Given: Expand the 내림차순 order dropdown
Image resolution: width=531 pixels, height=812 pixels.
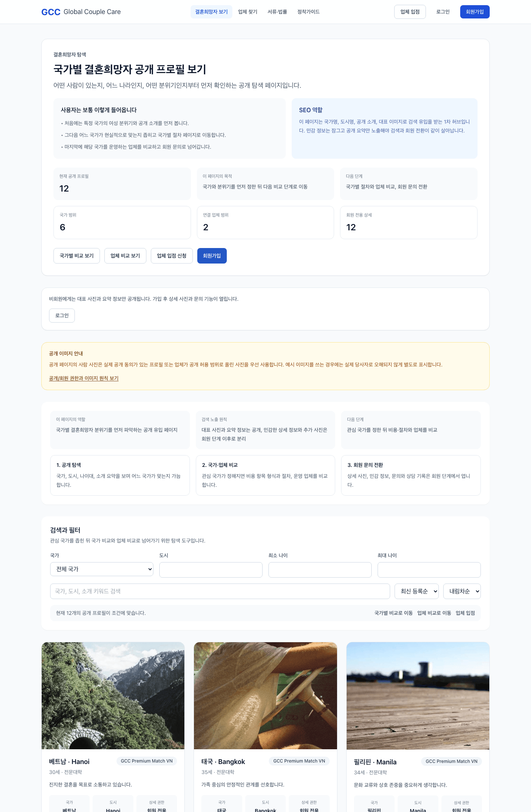Looking at the screenshot, I should pyautogui.click(x=462, y=591).
